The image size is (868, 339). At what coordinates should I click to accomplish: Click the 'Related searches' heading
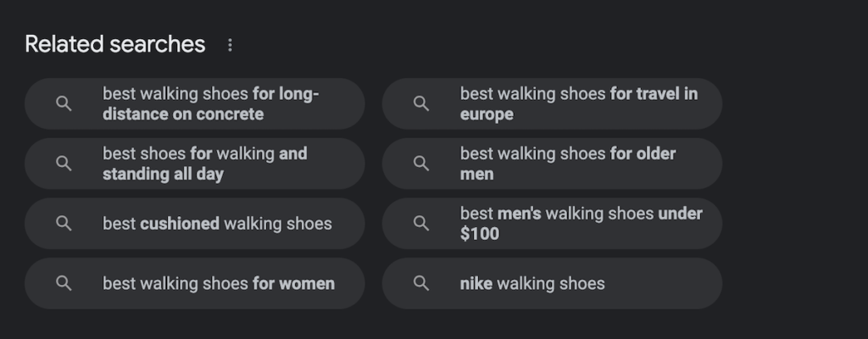[x=115, y=44]
